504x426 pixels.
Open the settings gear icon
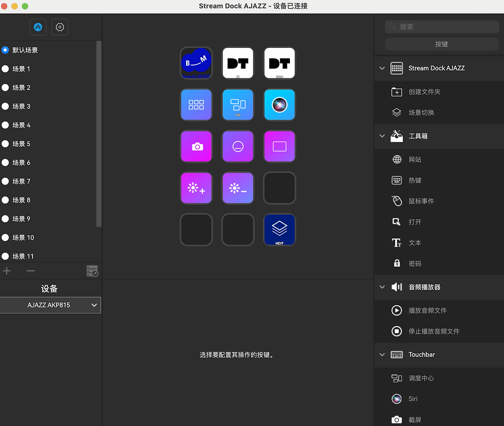(60, 27)
